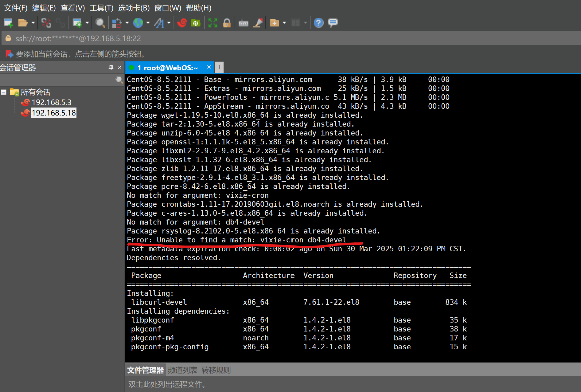Click the lock screen padlock icon
The image size is (581, 392).
(x=227, y=23)
